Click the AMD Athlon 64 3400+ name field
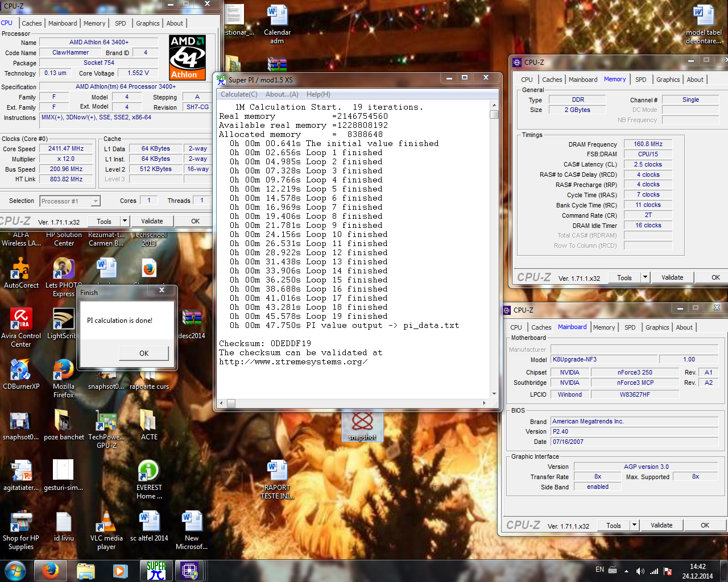Viewport: 728px width, 582px height. coord(98,42)
